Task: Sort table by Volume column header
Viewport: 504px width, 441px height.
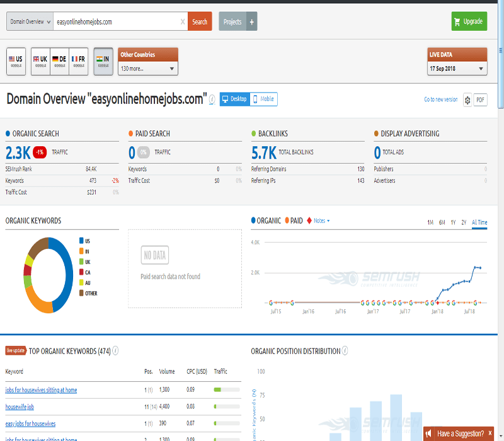Action: point(167,372)
